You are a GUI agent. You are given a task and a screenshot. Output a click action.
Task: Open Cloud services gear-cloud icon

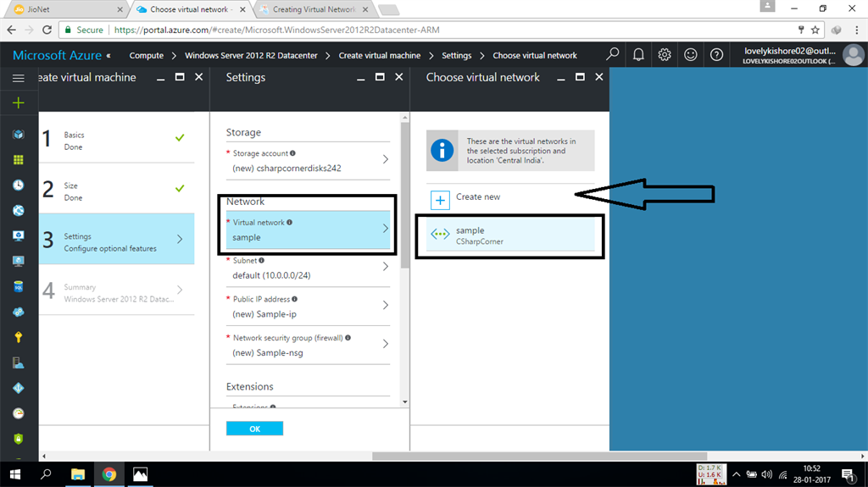click(19, 313)
